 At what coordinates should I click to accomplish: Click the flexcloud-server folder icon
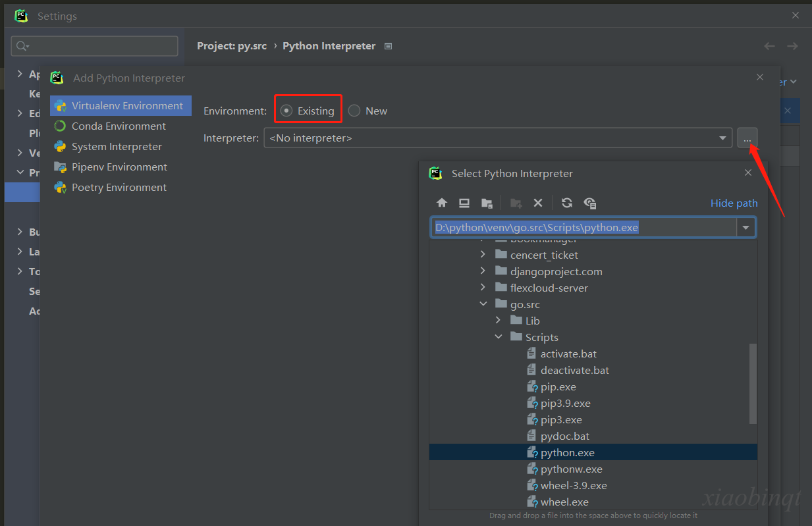point(501,288)
